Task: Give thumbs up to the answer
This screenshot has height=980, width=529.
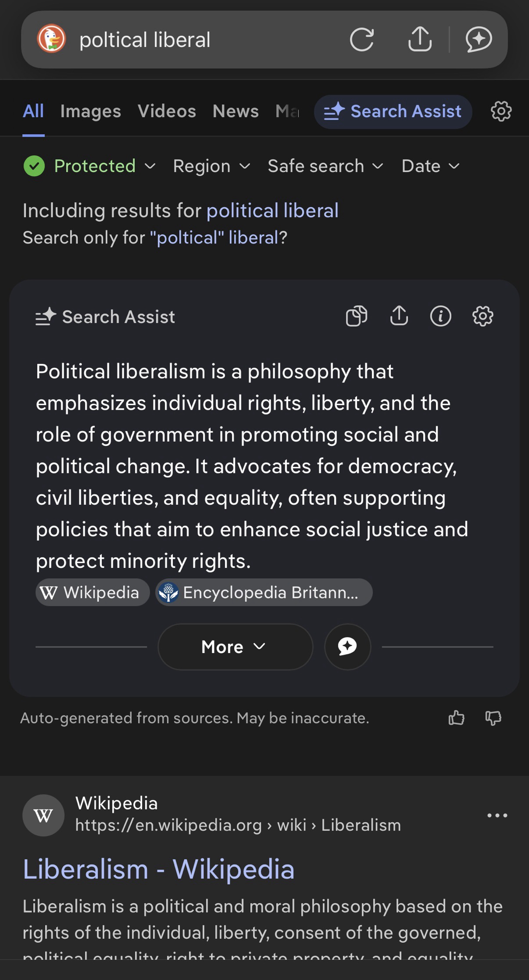Action: point(457,718)
